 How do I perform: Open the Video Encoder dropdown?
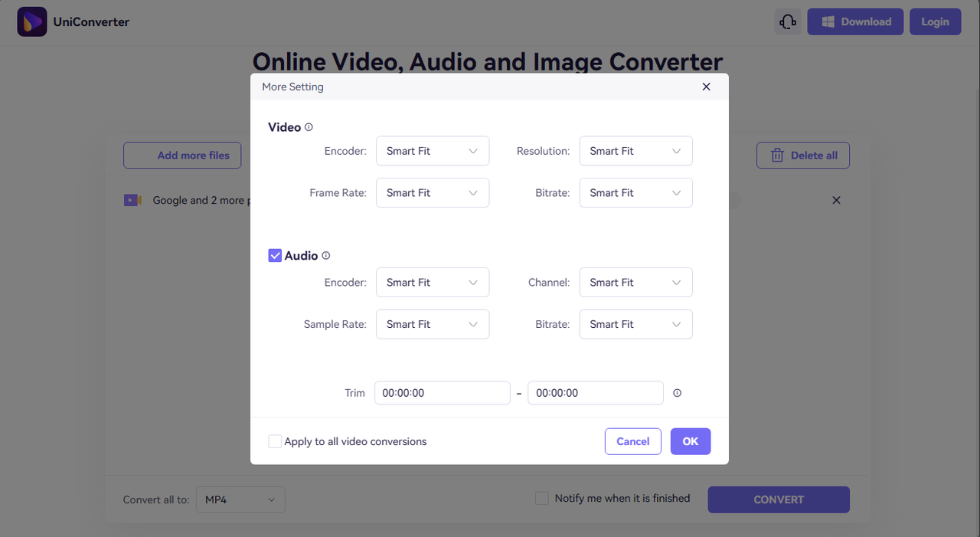point(433,151)
